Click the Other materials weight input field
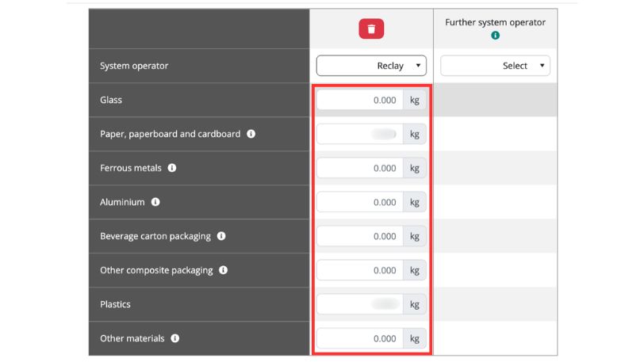The image size is (644, 362). pyautogui.click(x=359, y=338)
